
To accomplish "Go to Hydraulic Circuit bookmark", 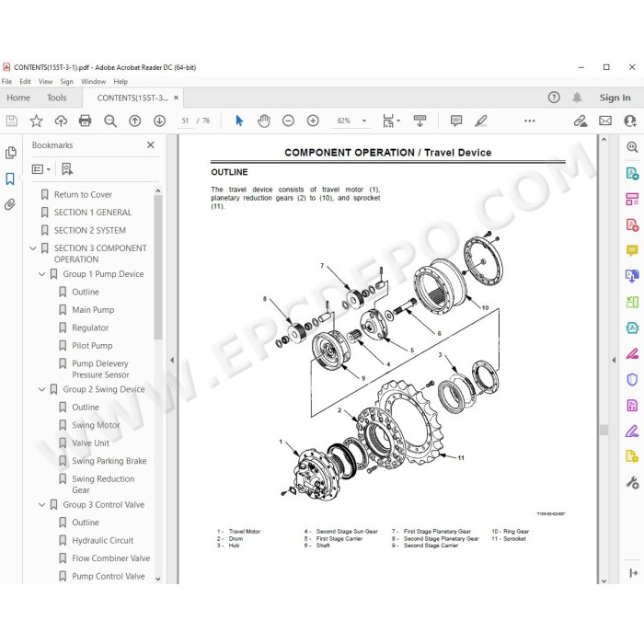I will pos(103,541).
